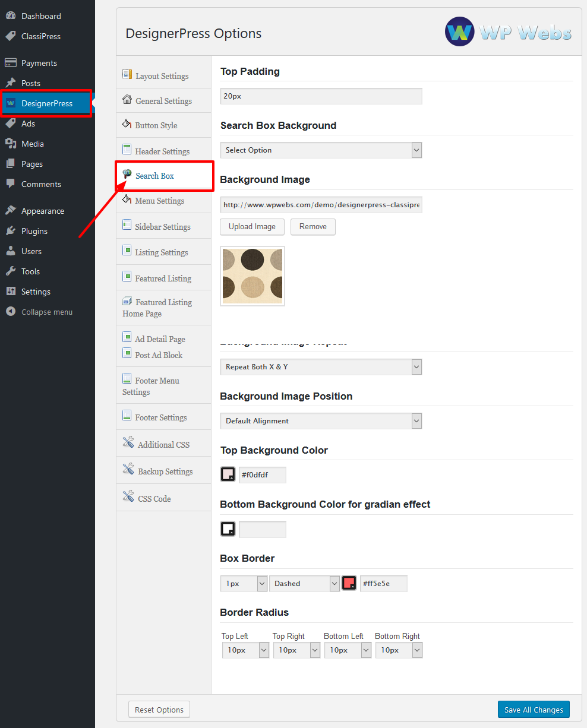This screenshot has width=587, height=728.
Task: Click the Collapse menu link
Action: [x=48, y=312]
